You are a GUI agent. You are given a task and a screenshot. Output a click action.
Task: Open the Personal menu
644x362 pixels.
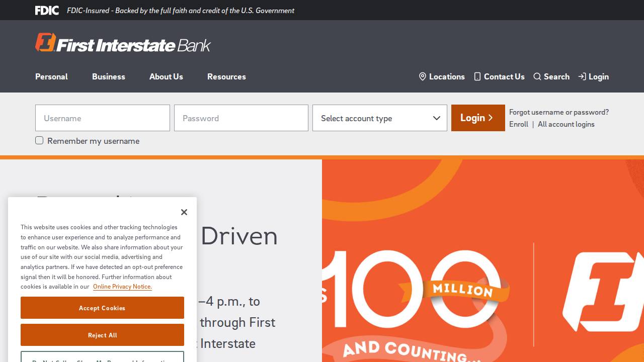(51, 76)
